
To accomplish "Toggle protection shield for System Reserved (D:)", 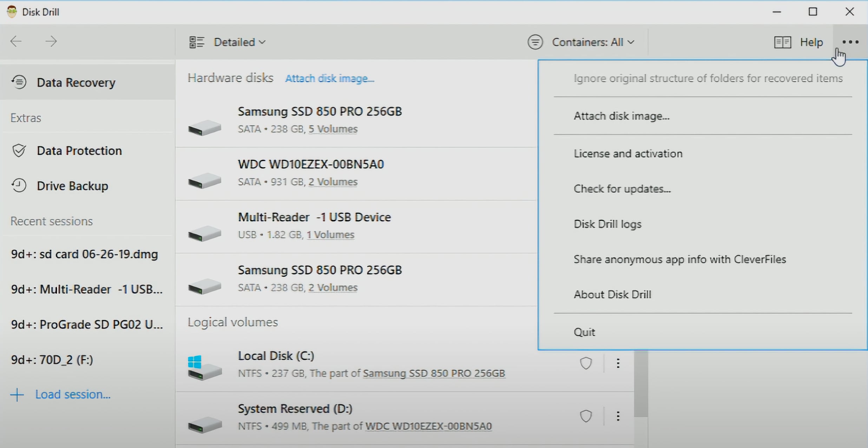I will 586,416.
